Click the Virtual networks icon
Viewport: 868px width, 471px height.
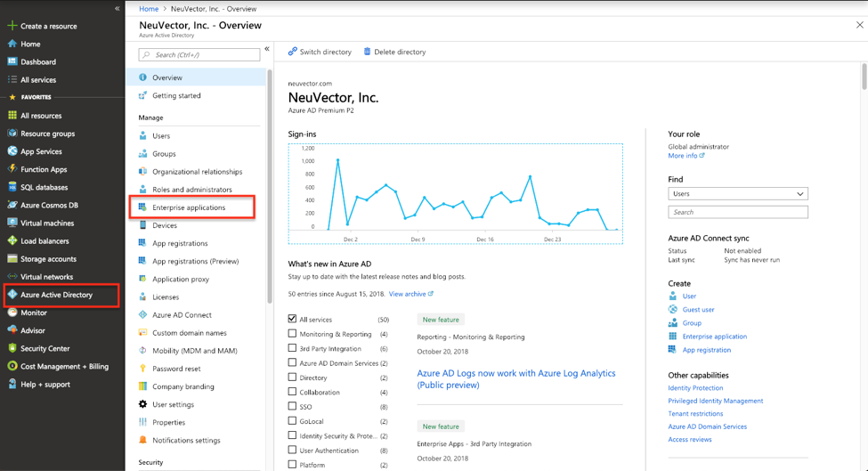pos(12,276)
